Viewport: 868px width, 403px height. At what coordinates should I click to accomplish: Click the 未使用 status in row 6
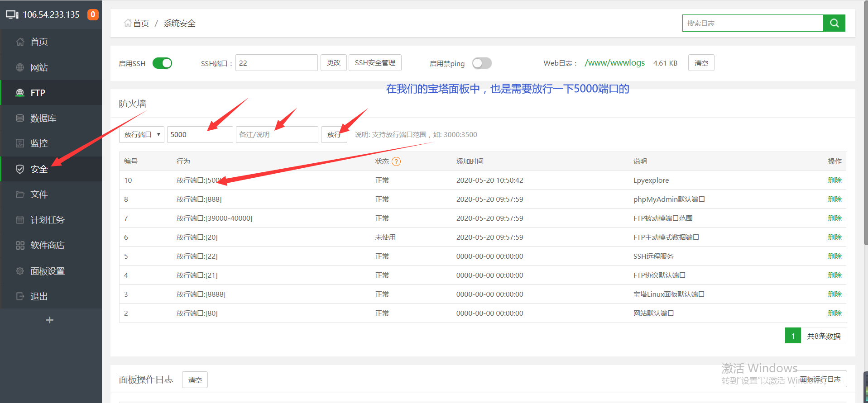click(385, 237)
